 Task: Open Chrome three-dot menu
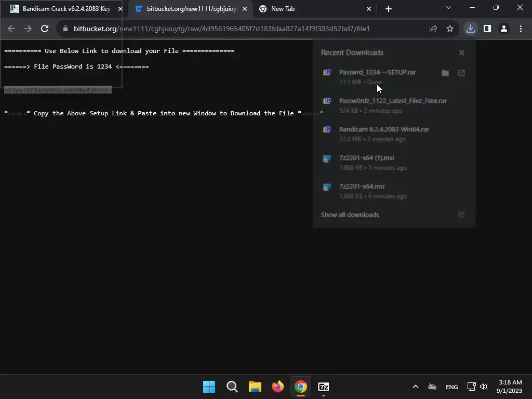pyautogui.click(x=521, y=29)
